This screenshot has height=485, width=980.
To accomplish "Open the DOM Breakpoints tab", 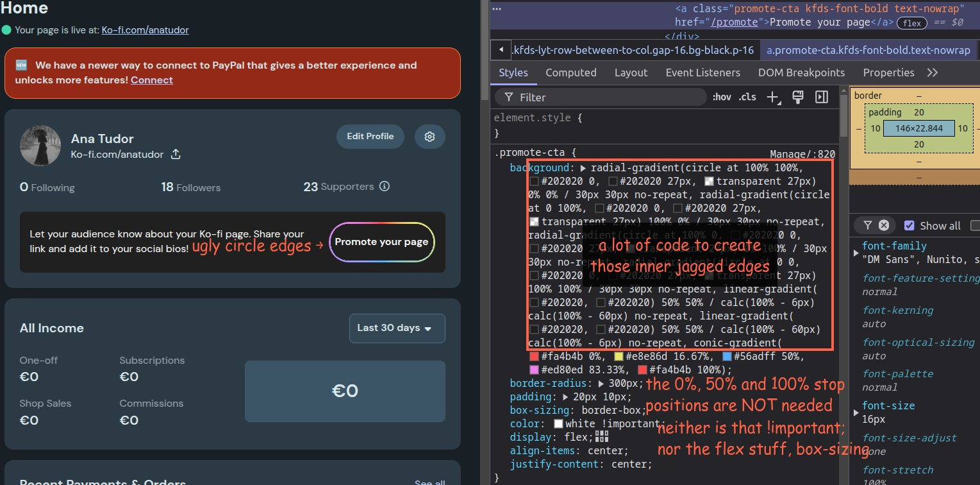I will tap(801, 72).
